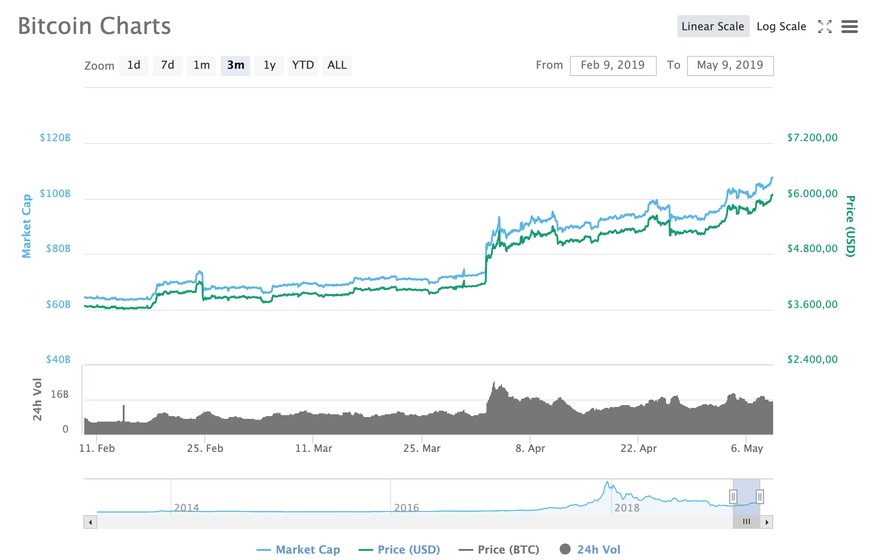Enter fullscreen chart mode icon
This screenshot has width=873, height=560.
(x=825, y=26)
